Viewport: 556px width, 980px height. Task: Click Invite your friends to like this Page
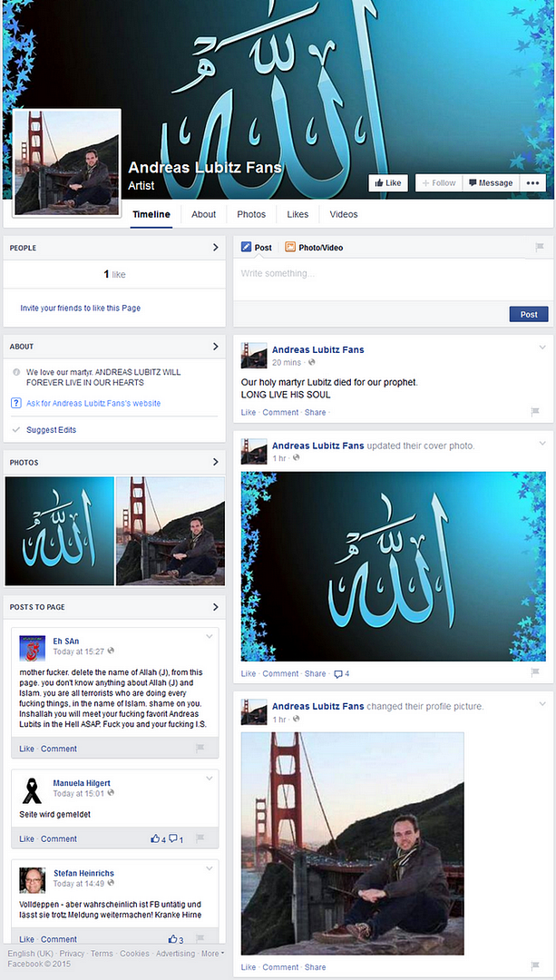click(x=81, y=309)
